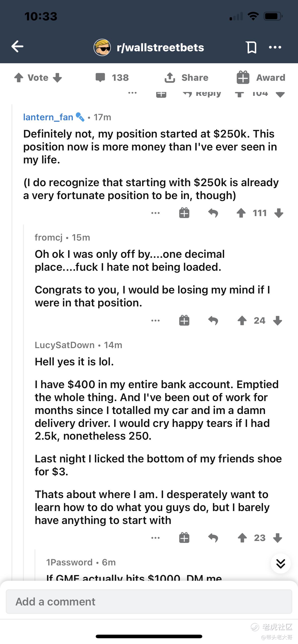The image size is (298, 644).
Task: Open the r/wallstreetbets subreddit avatar
Action: [x=102, y=47]
